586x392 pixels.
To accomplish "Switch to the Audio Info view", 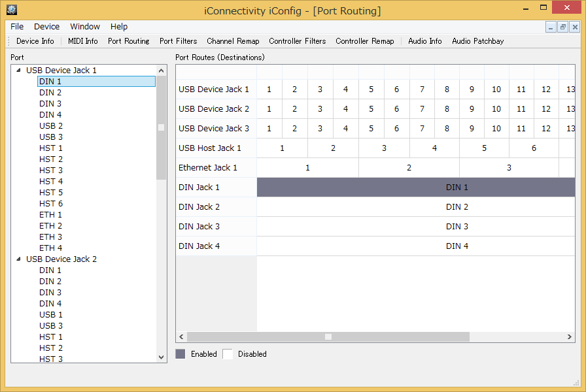I will click(x=424, y=41).
